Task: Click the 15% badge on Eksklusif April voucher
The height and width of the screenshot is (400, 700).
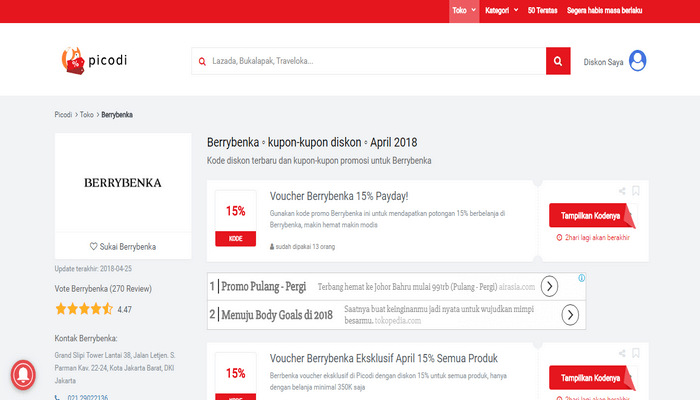Action: (236, 376)
